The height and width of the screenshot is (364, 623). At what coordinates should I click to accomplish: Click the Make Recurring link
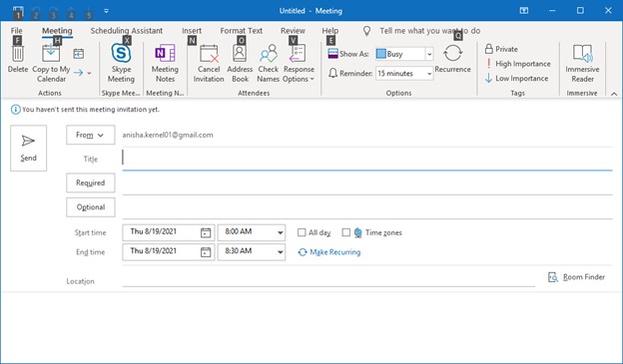click(329, 252)
